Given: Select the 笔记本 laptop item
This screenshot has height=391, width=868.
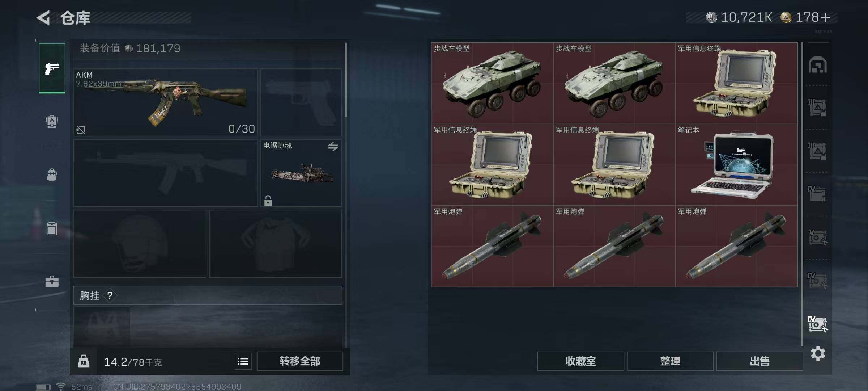Looking at the screenshot, I should (736, 165).
